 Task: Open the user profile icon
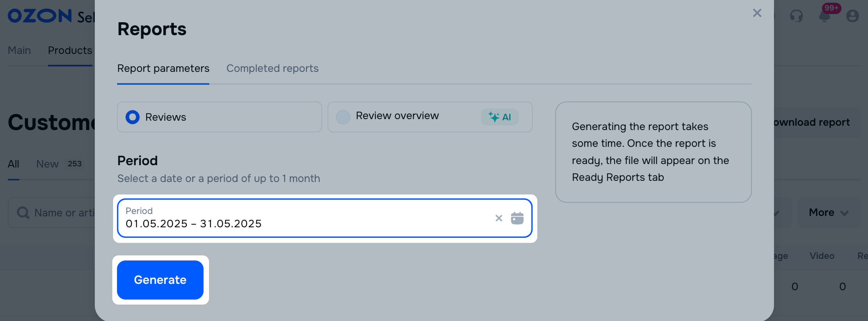[x=852, y=16]
